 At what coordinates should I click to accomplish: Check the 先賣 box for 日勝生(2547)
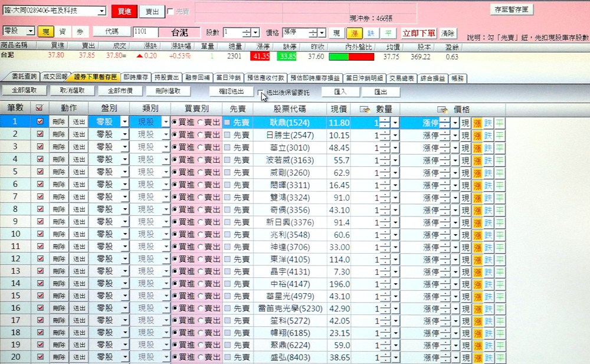(227, 135)
